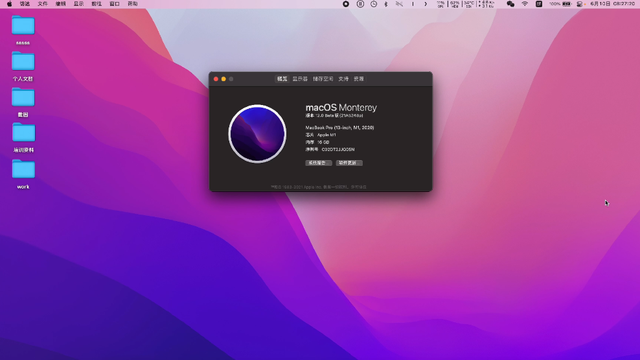The width and height of the screenshot is (640, 360).
Task: Select the third desktop folder from the top
Action: [23, 97]
